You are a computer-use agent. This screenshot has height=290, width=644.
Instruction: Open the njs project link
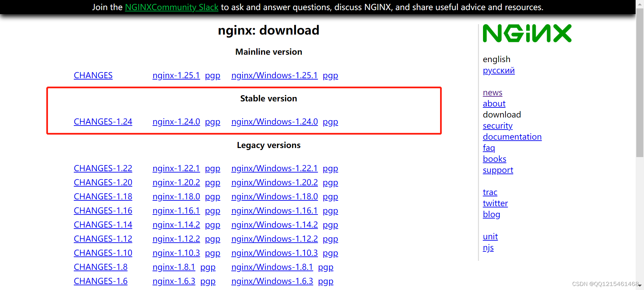pos(488,247)
